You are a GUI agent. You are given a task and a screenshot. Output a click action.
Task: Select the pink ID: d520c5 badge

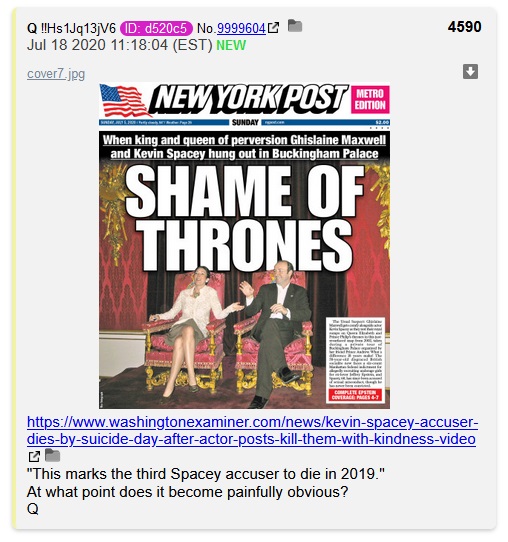click(156, 28)
